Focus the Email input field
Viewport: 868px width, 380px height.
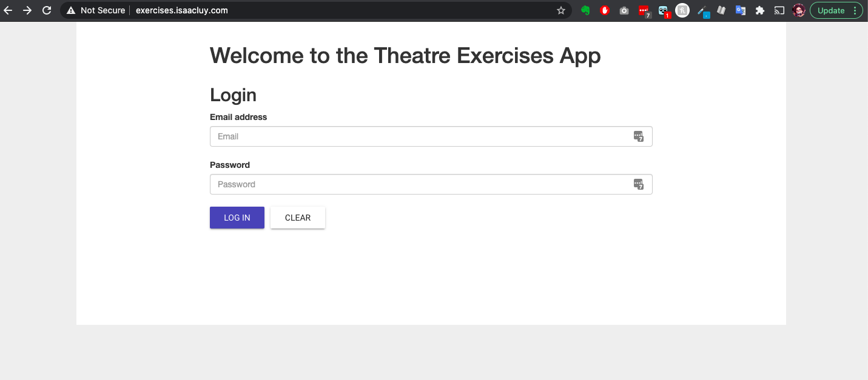[x=431, y=136]
